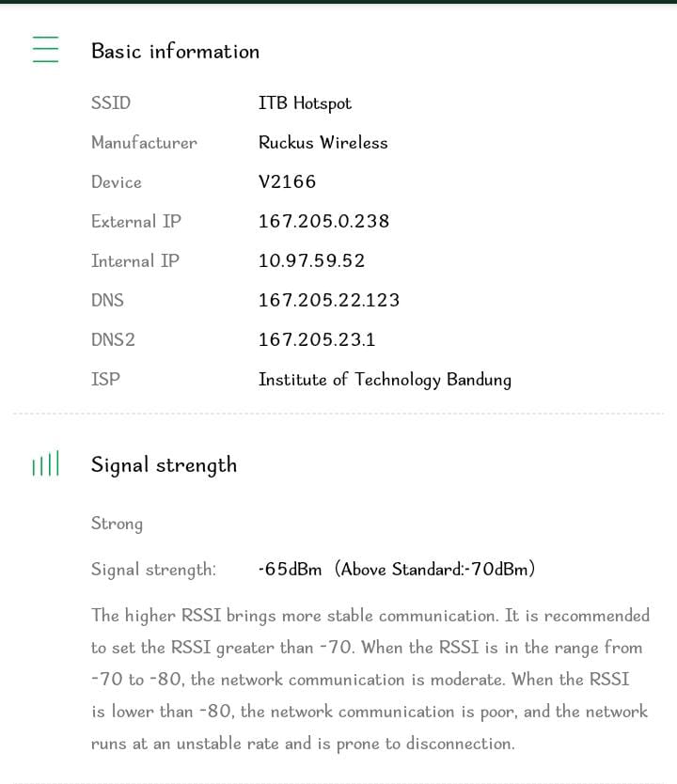Image resolution: width=677 pixels, height=784 pixels.
Task: Select the External IP label
Action: click(136, 221)
